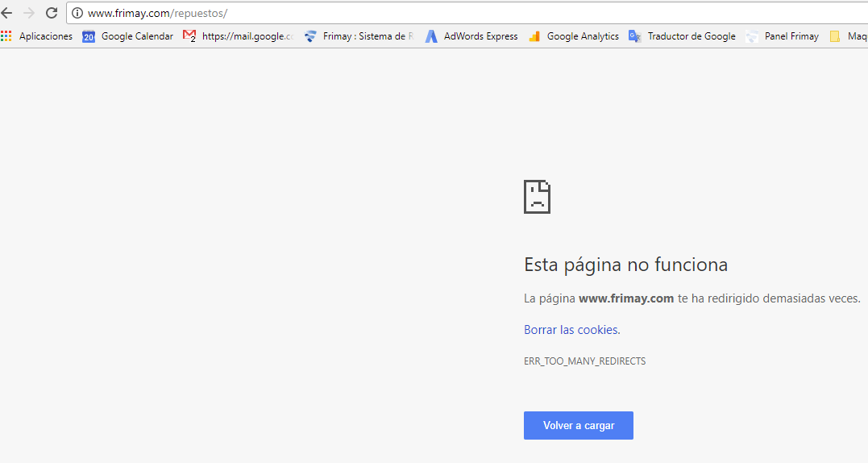
Task: Click the Volver a cargar button
Action: click(579, 425)
